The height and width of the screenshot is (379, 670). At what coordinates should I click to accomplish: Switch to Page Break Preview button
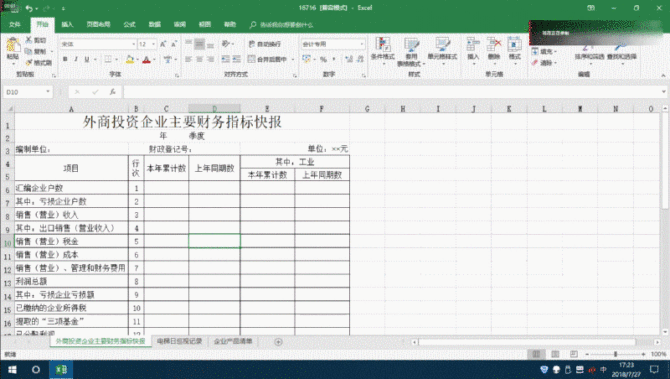click(574, 354)
